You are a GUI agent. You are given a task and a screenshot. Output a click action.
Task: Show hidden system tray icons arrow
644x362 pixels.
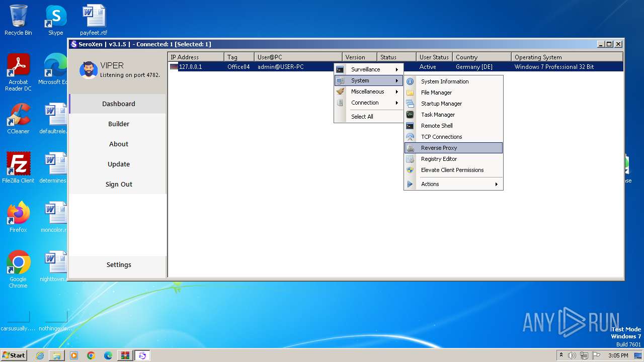pos(561,355)
